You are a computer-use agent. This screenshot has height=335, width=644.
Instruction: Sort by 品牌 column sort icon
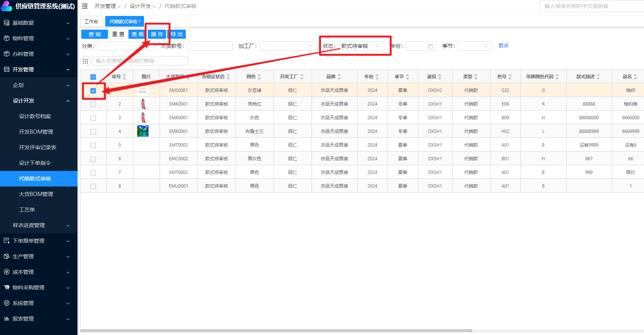point(339,77)
